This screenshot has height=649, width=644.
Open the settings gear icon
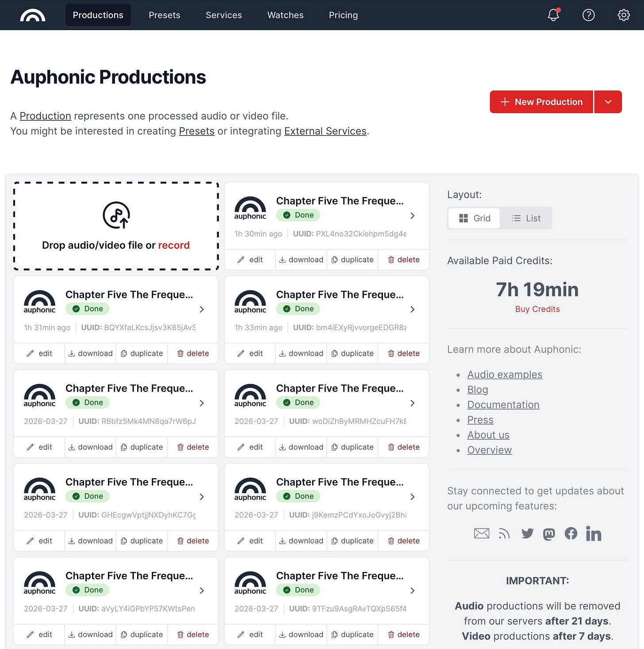click(624, 15)
